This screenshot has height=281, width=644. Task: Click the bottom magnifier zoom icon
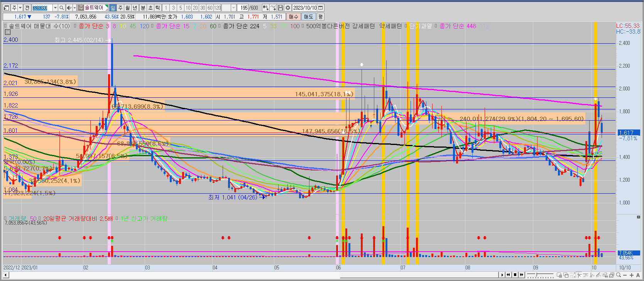619,275
